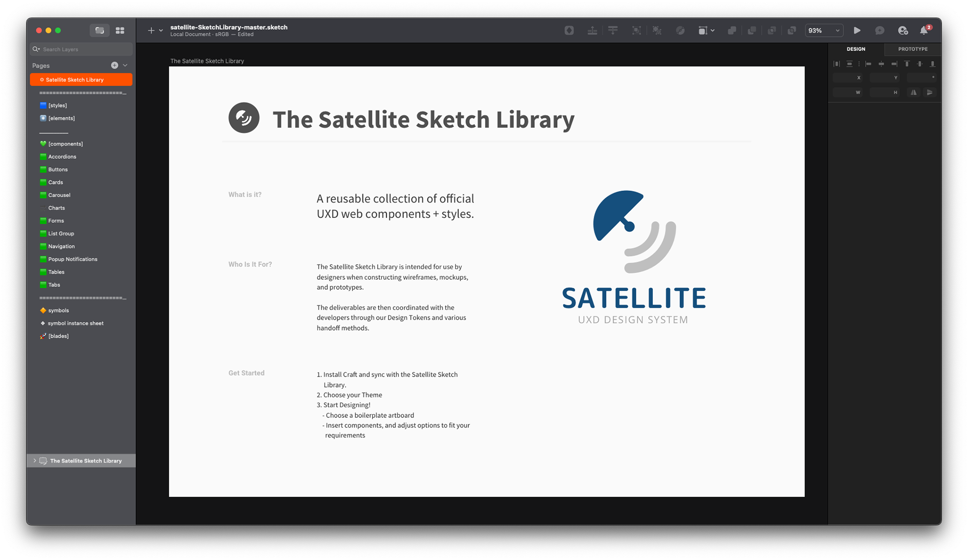Viewport: 968px width, 560px height.
Task: Open the Insert menu dropdown arrow
Action: coord(161,31)
